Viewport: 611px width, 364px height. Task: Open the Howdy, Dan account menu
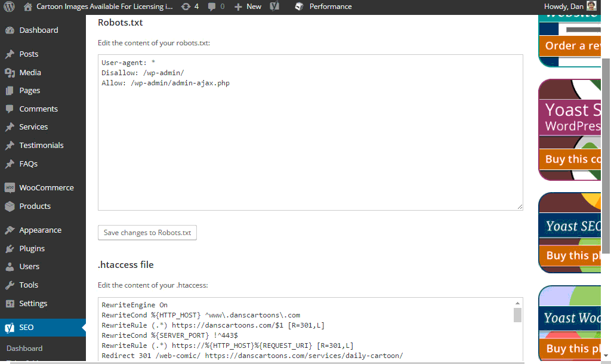[x=563, y=7]
